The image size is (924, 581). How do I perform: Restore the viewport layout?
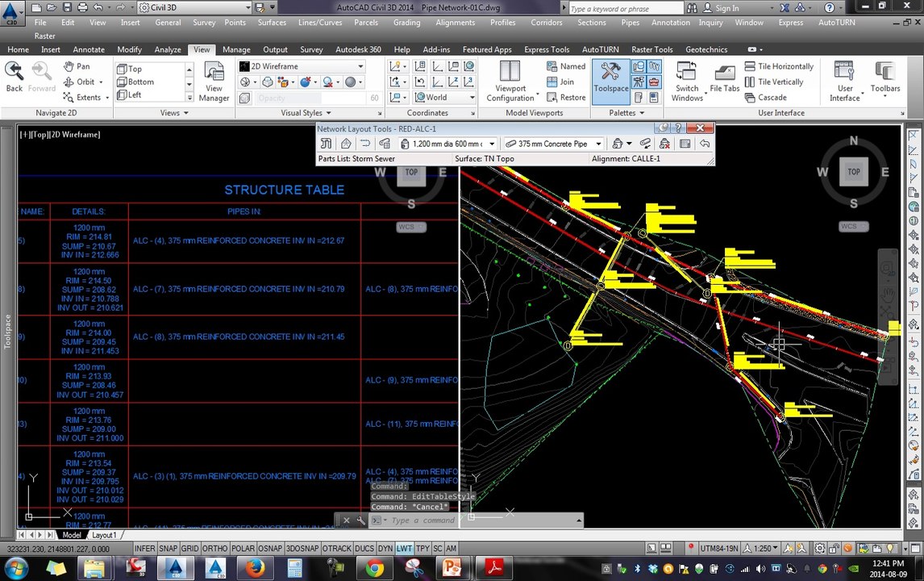tap(566, 98)
